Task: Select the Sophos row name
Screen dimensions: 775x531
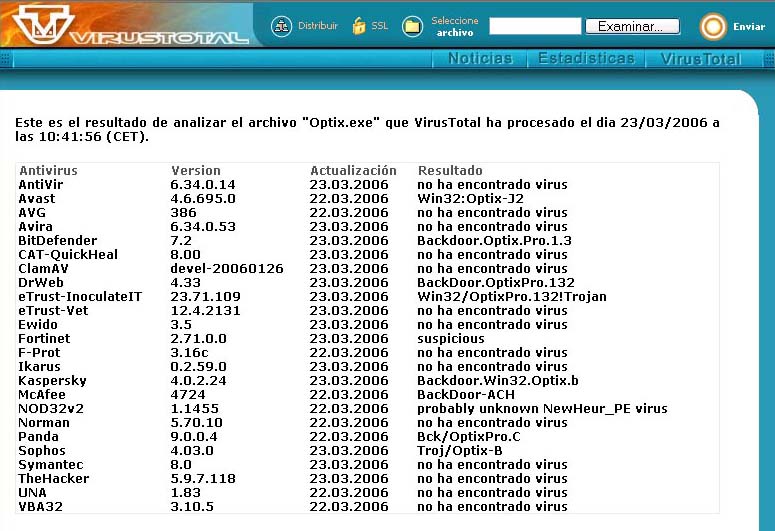Action: pyautogui.click(x=42, y=451)
